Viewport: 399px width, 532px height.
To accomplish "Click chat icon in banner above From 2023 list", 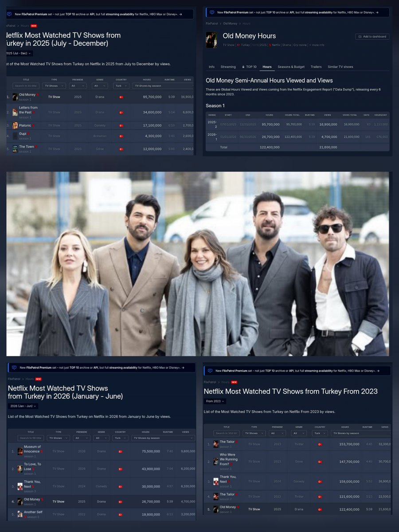I will pyautogui.click(x=209, y=370).
